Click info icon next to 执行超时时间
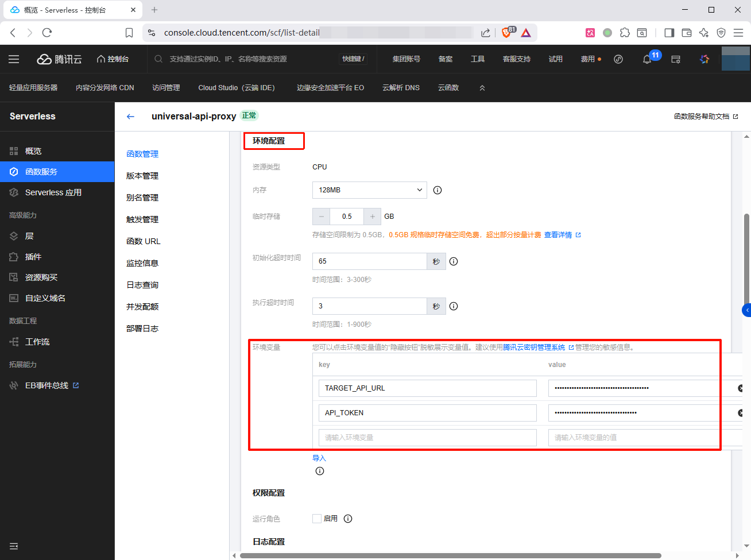Image resolution: width=751 pixels, height=560 pixels. [454, 306]
